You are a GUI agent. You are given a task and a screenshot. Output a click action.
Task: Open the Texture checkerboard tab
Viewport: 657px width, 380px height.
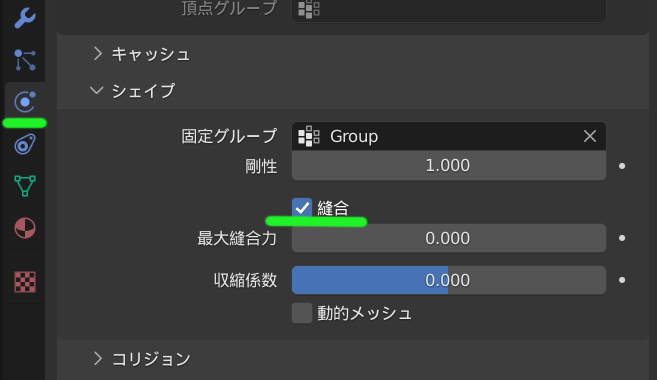tap(25, 282)
